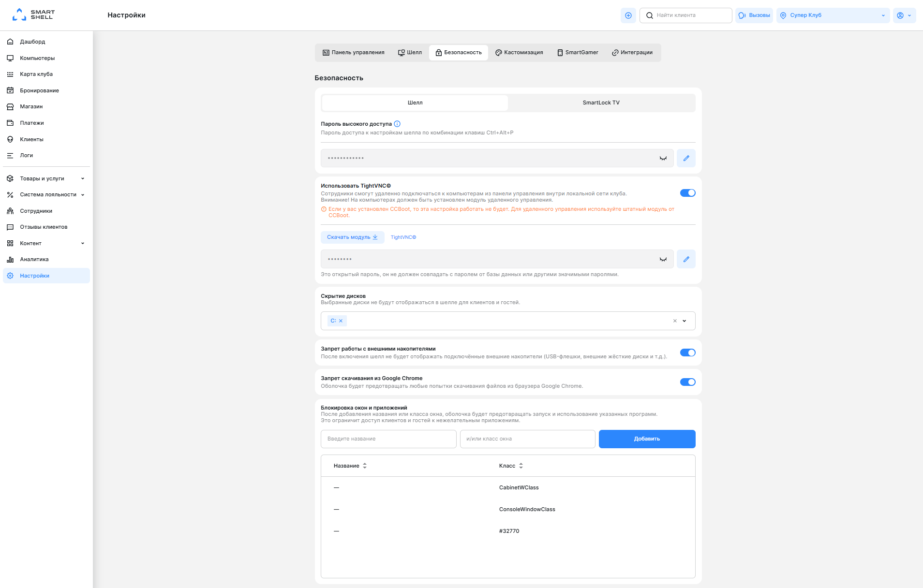923x588 pixels.
Task: Switch to the SmartLock TV tab
Action: click(x=601, y=103)
